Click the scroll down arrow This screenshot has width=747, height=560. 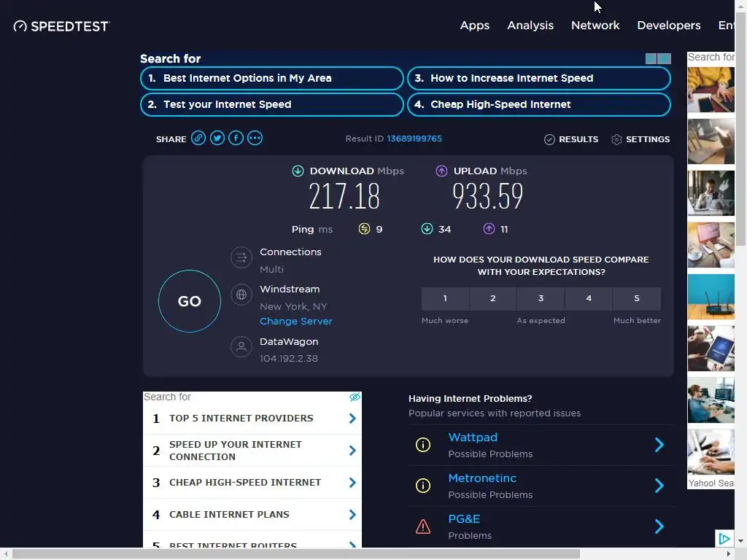click(x=741, y=542)
